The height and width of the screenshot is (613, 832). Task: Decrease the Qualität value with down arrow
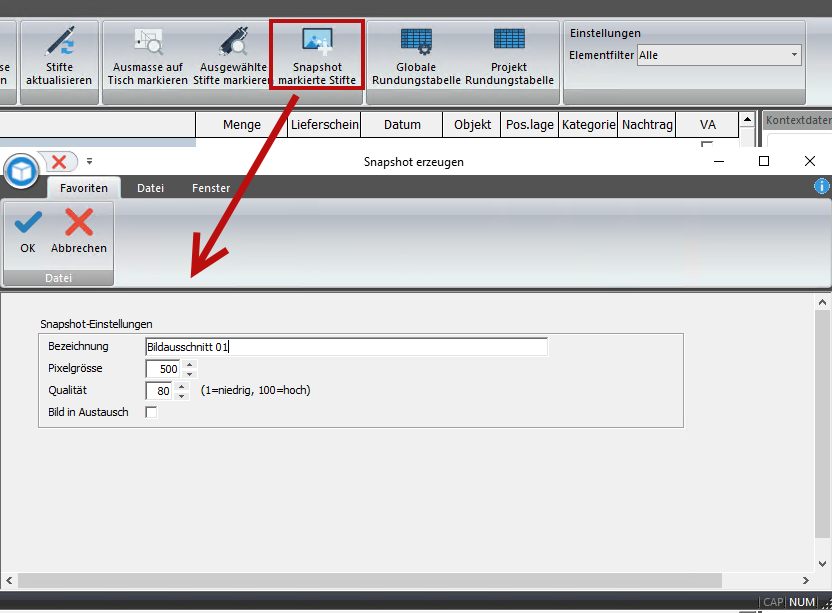pos(181,396)
